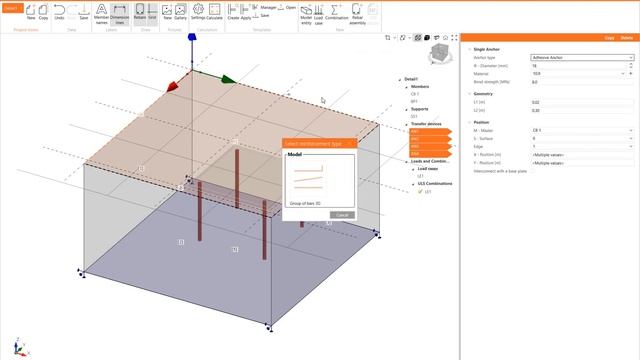Open calculation Settings

[198, 11]
